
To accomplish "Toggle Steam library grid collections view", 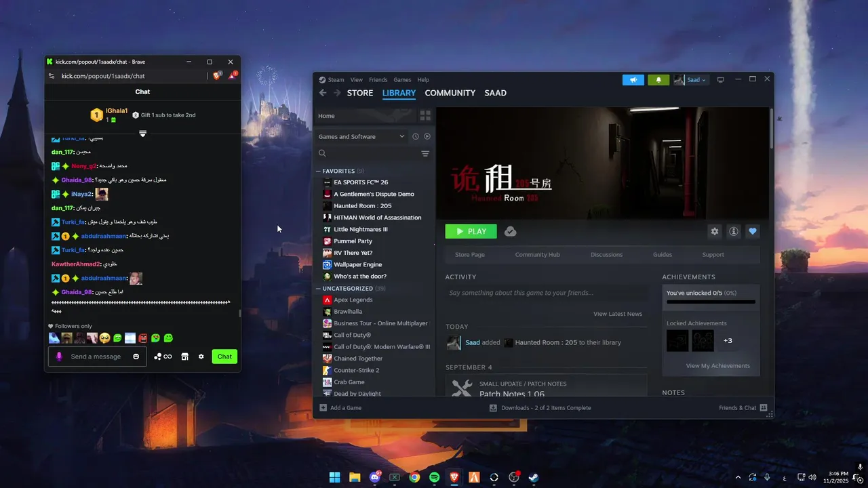I will coord(425,116).
